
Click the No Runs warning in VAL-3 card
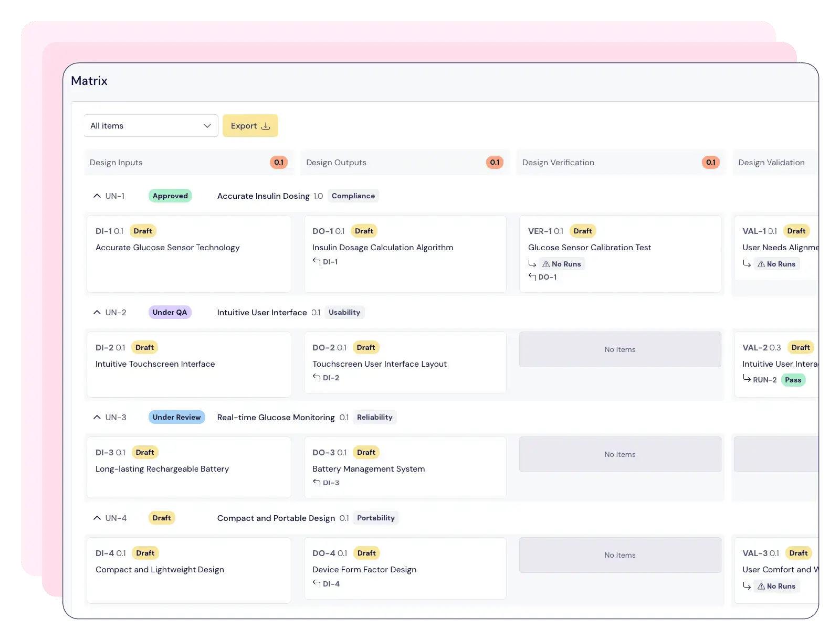tap(776, 586)
